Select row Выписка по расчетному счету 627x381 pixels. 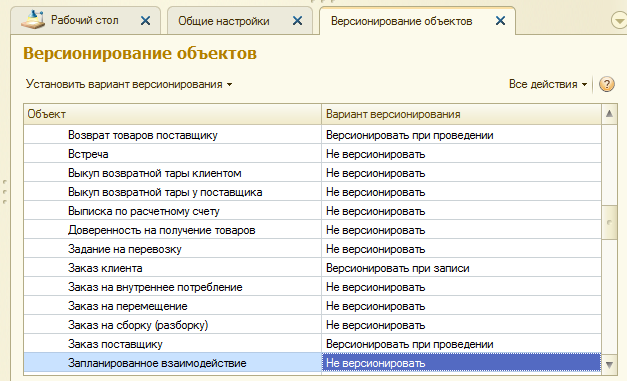click(x=312, y=211)
